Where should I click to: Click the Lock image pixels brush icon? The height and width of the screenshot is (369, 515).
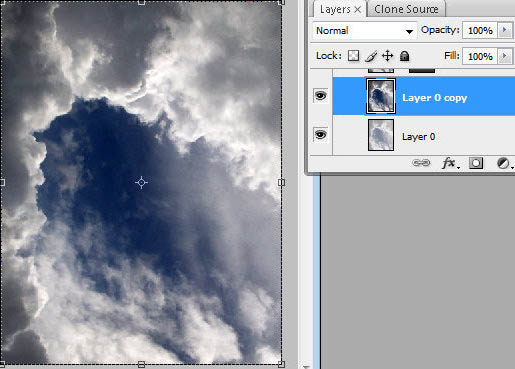pyautogui.click(x=371, y=56)
